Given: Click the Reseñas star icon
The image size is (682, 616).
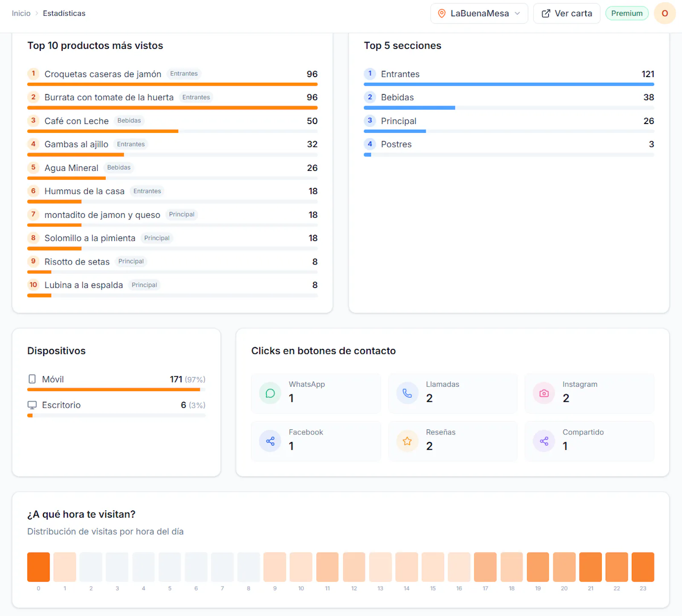Looking at the screenshot, I should pyautogui.click(x=407, y=441).
